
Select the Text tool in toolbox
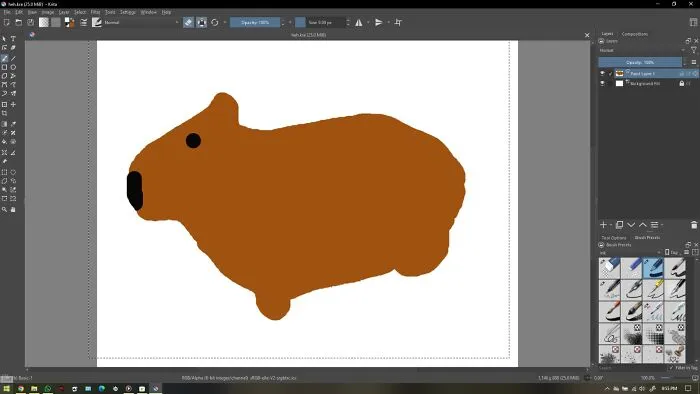(13, 39)
